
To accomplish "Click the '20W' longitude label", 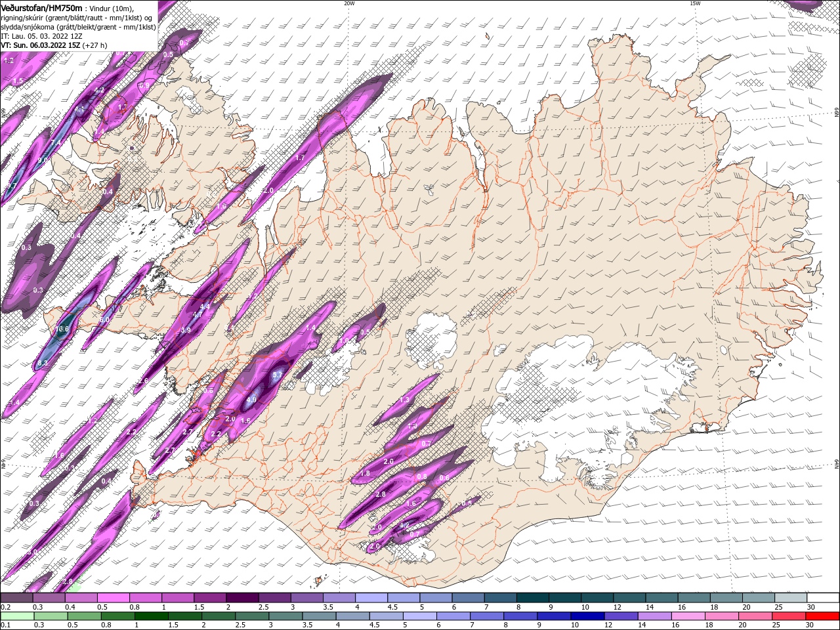I will point(349,3).
